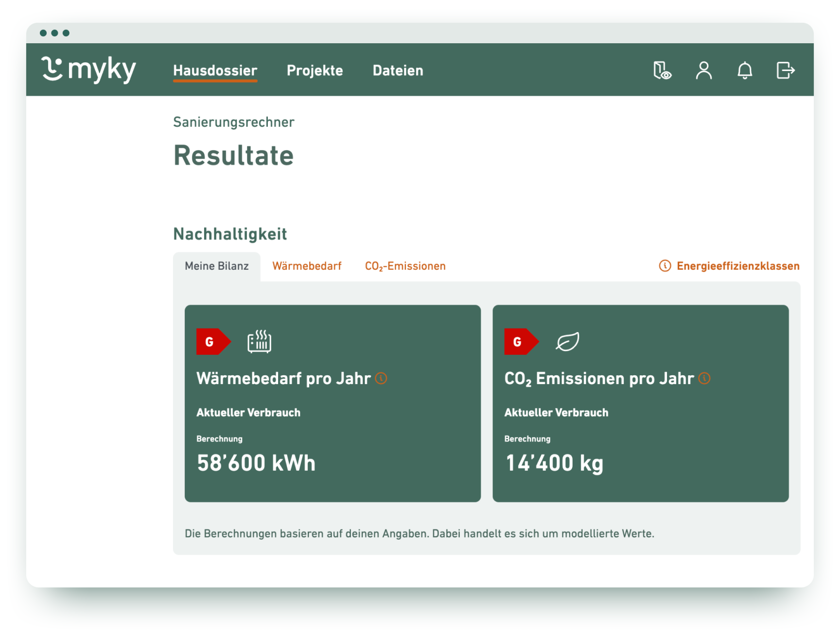Screen dimensions: 840x633
Task: Select the Hausdossier navigation item
Action: pyautogui.click(x=215, y=70)
